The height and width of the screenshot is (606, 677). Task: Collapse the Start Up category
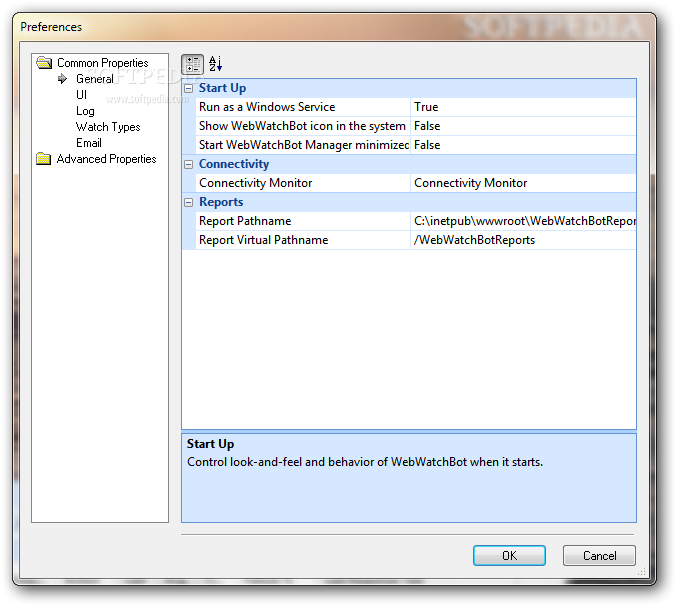(x=189, y=88)
